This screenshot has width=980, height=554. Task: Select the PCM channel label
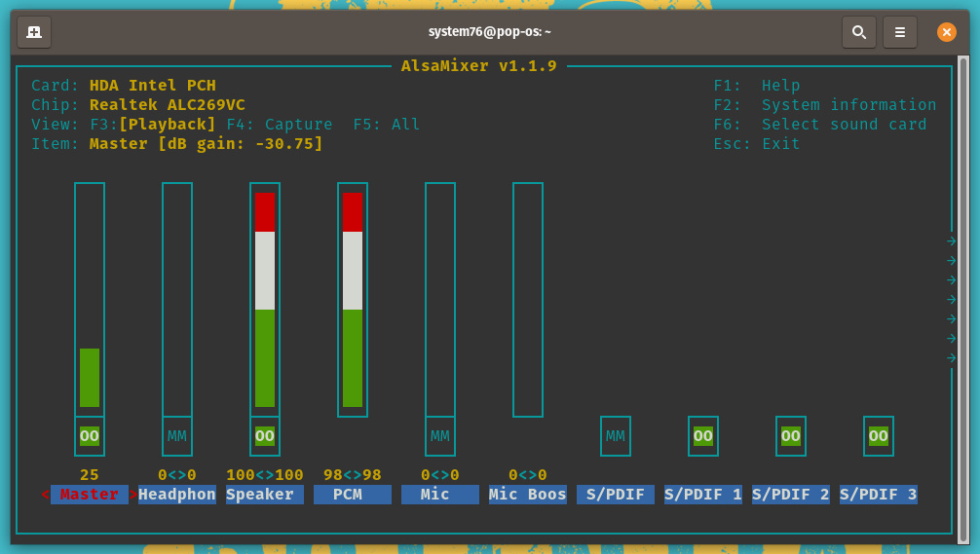pos(353,494)
